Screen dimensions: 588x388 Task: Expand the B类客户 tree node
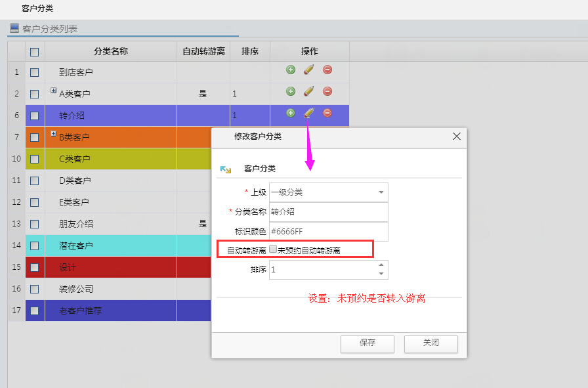52,135
